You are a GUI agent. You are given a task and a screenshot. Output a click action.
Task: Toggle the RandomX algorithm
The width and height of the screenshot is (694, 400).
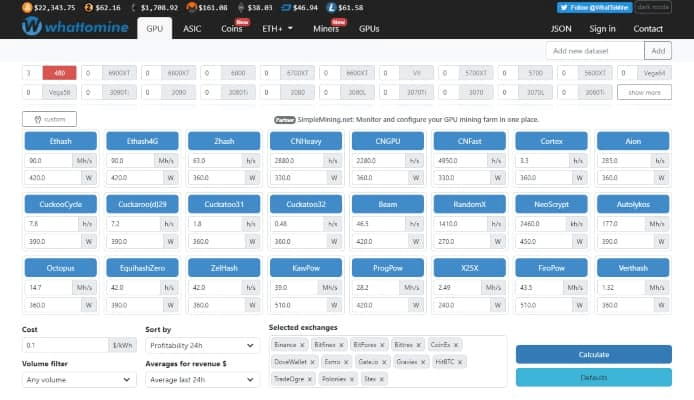click(470, 204)
